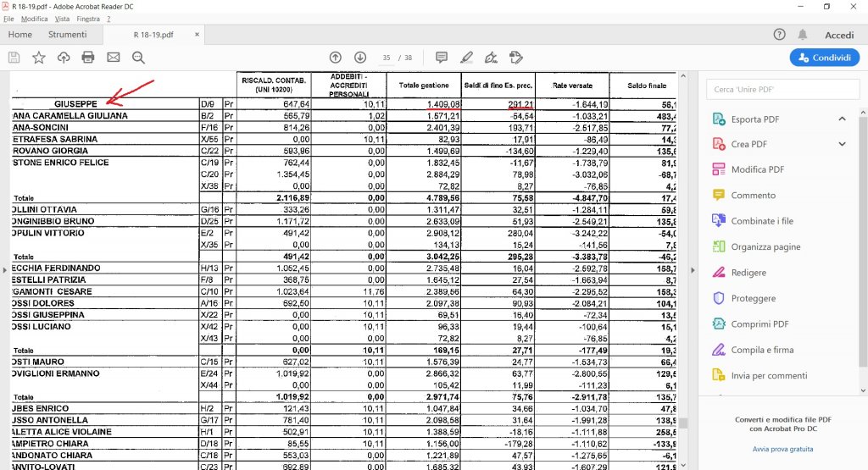Click the Totale gestione column header
The width and height of the screenshot is (868, 470).
pos(424,86)
